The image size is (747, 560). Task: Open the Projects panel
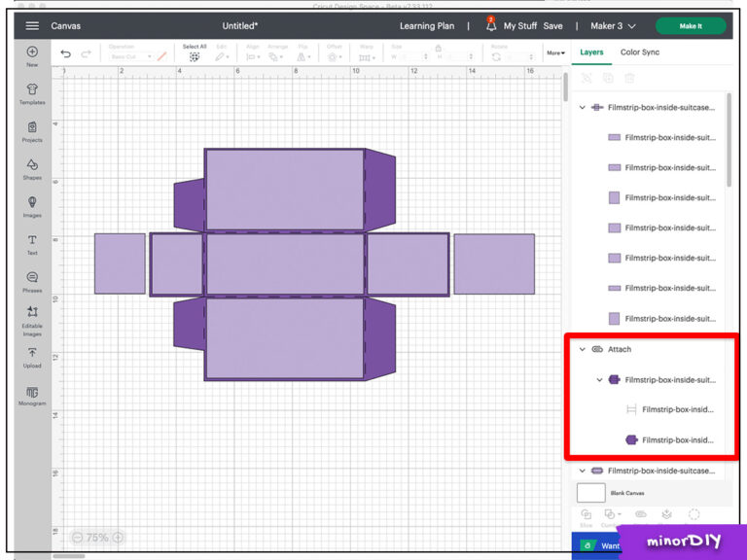[32, 131]
